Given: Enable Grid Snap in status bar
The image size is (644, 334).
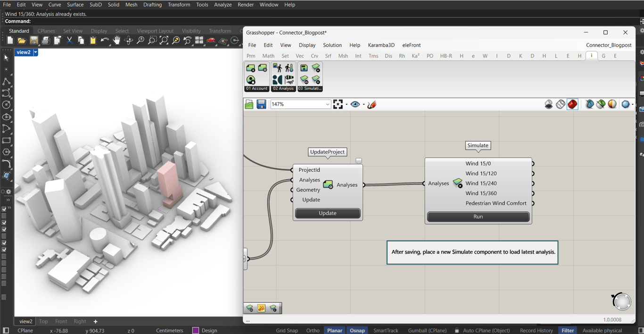Looking at the screenshot, I should [x=287, y=330].
